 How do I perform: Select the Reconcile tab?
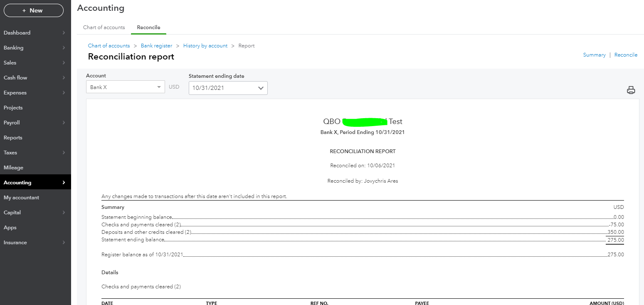[148, 27]
